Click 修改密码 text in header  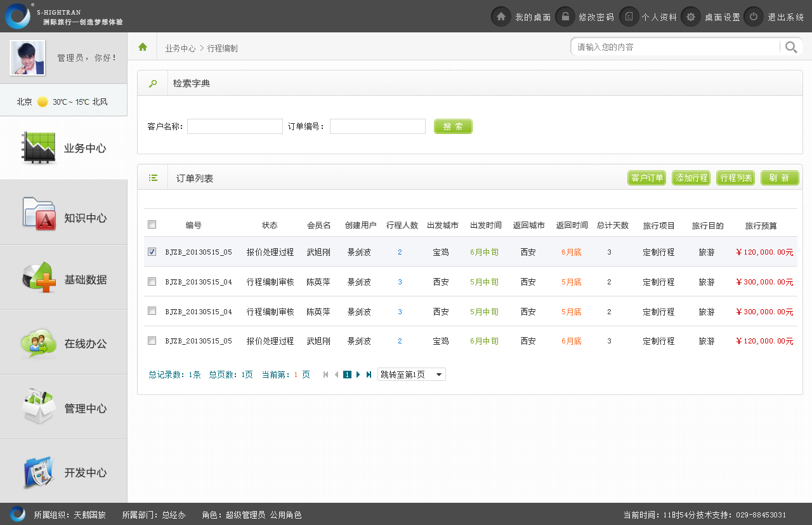point(596,17)
